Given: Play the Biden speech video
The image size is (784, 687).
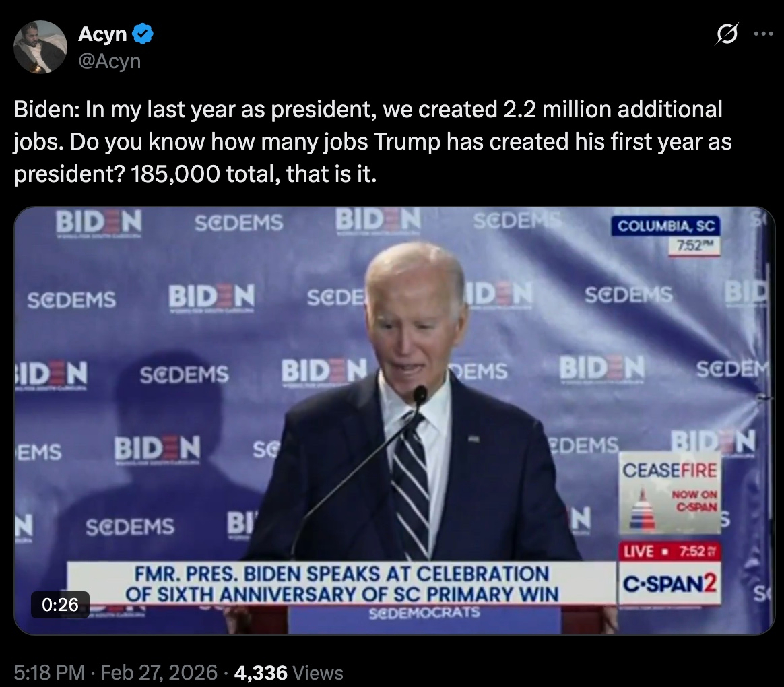Looking at the screenshot, I should pos(395,421).
